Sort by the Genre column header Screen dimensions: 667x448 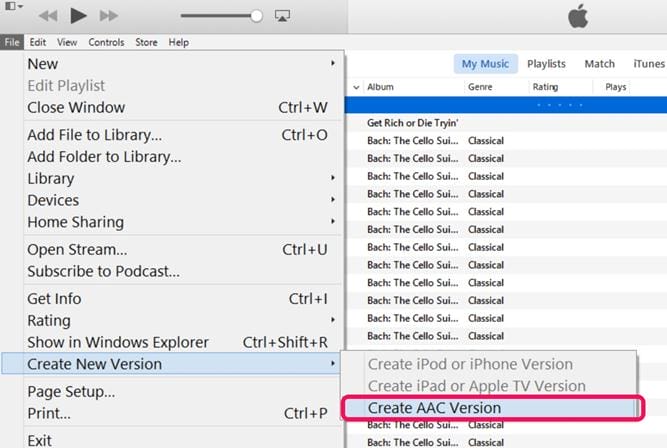[480, 87]
